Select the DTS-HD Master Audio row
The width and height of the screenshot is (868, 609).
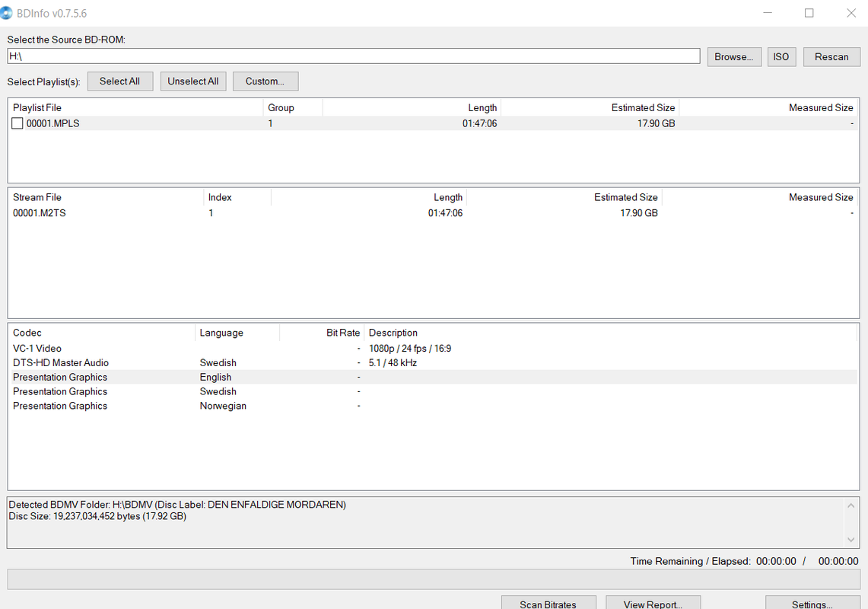pos(434,363)
